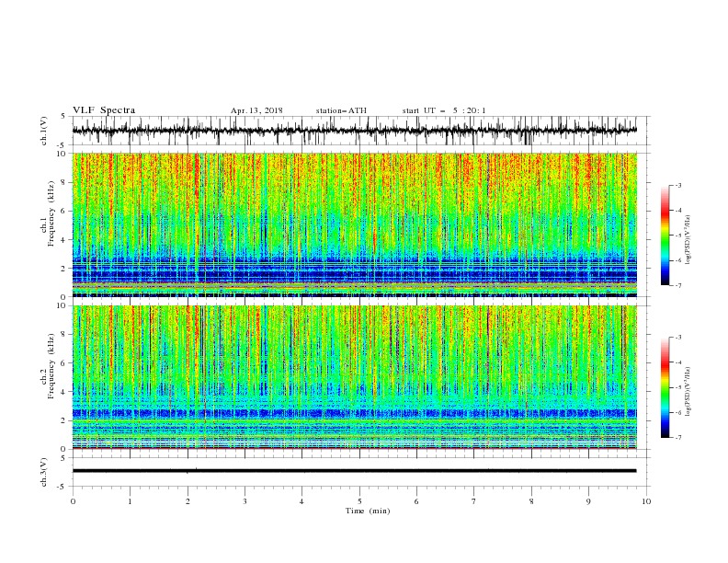
Task: Click the "6" kHz tick on ch.2 frequency axis
Action: tap(64, 363)
